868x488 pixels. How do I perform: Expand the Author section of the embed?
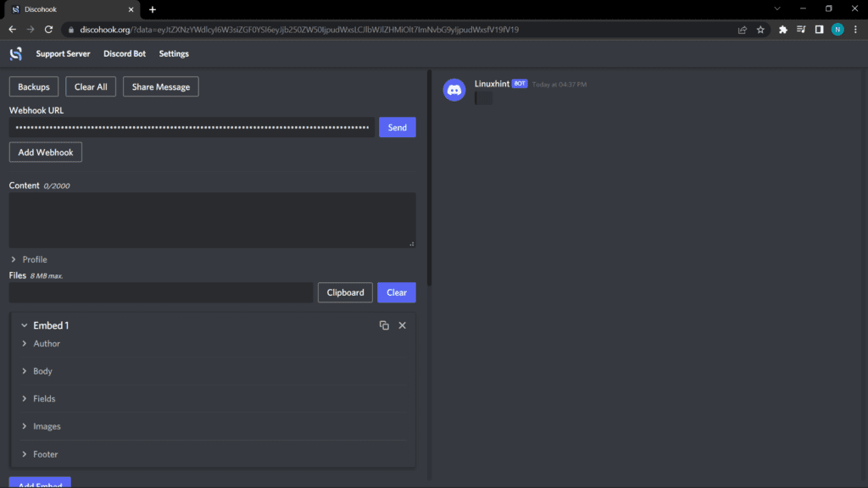coord(46,344)
